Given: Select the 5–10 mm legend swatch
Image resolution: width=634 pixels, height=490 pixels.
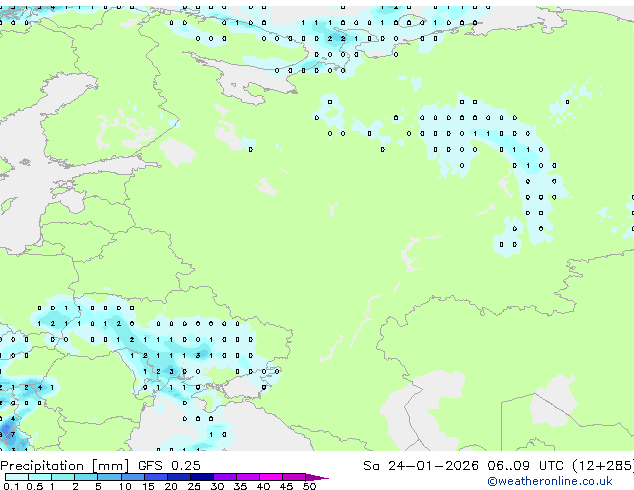Looking at the screenshot, I should (110, 477).
